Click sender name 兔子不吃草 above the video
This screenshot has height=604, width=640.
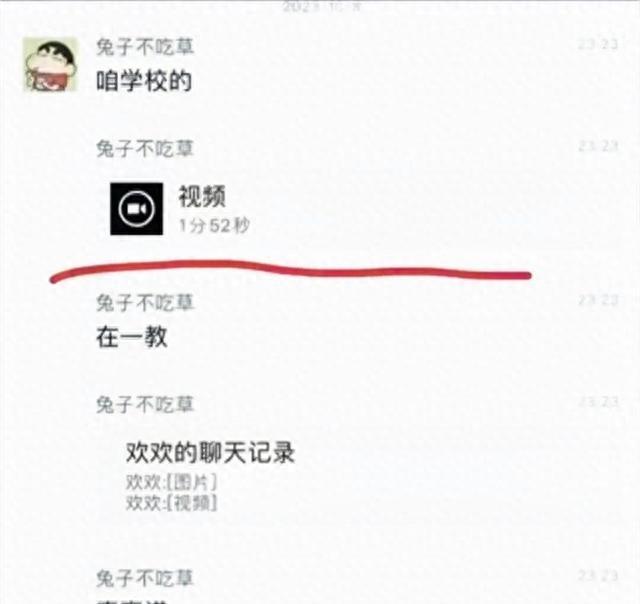[145, 148]
